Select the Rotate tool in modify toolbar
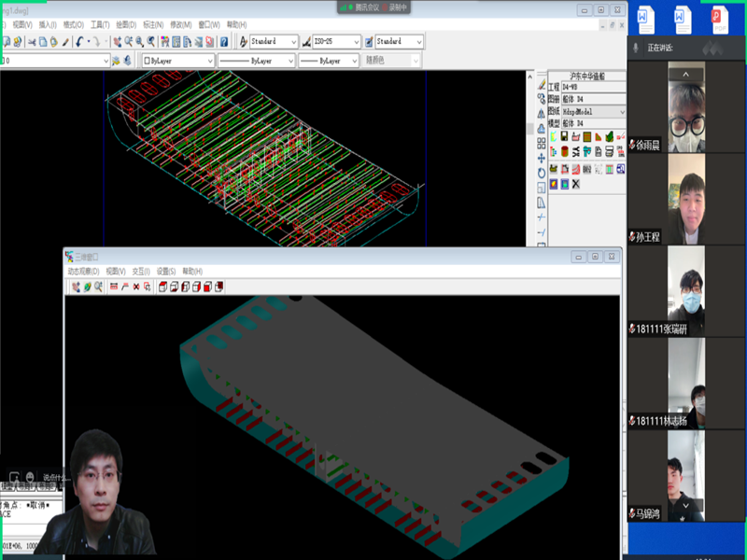Screen dimensions: 747x560 point(542,173)
